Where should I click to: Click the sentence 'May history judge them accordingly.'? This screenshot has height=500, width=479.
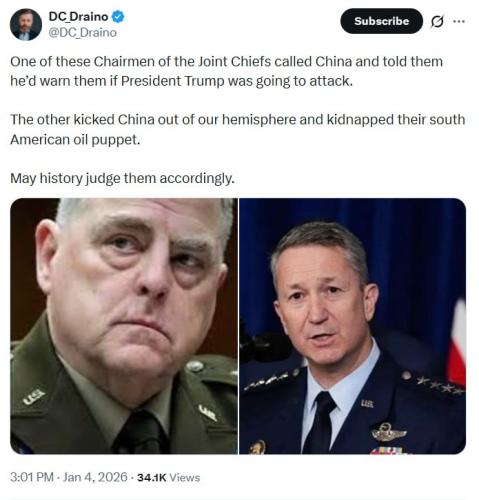coord(122,178)
